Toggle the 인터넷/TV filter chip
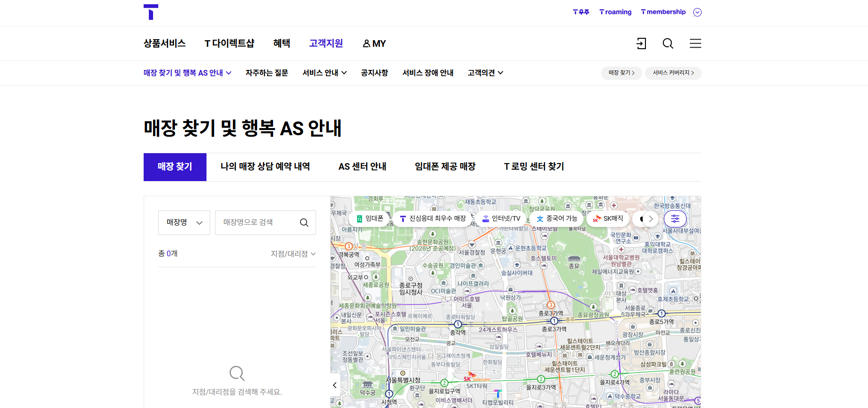This screenshot has height=408, width=868. tap(501, 218)
